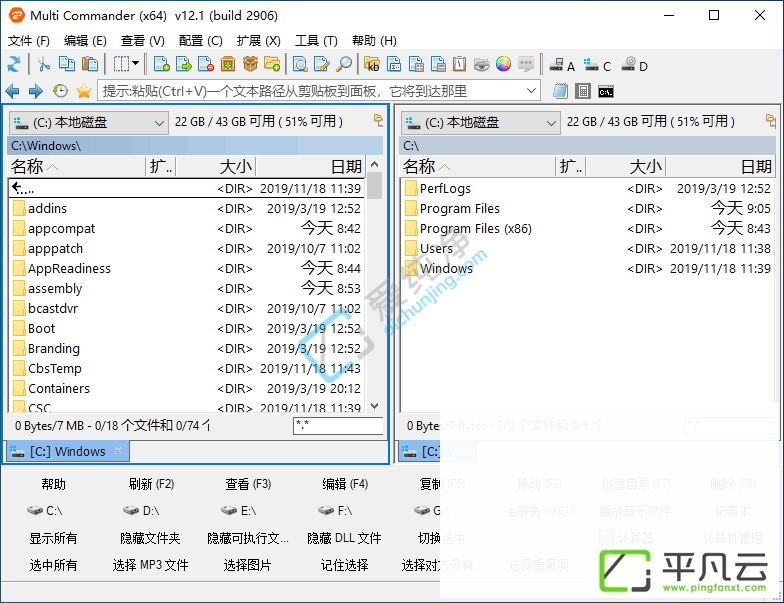The image size is (784, 603).
Task: Go back with the left arrow
Action: click(x=12, y=92)
